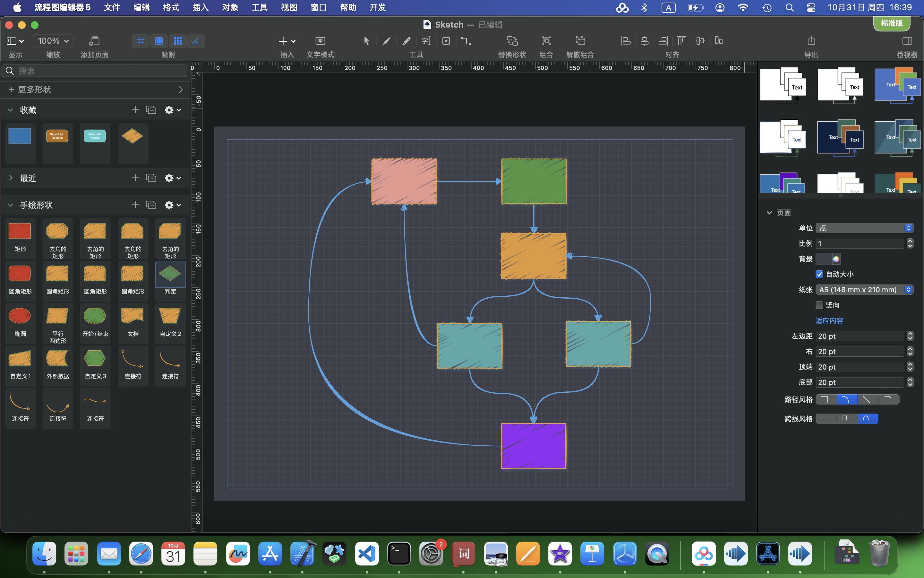Toggle angle snap button
Screen dimensions: 924x578
196,41
